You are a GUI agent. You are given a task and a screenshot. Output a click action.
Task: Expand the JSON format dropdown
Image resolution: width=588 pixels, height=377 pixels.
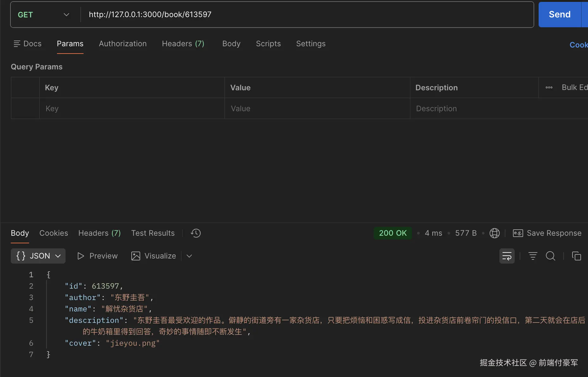point(38,256)
